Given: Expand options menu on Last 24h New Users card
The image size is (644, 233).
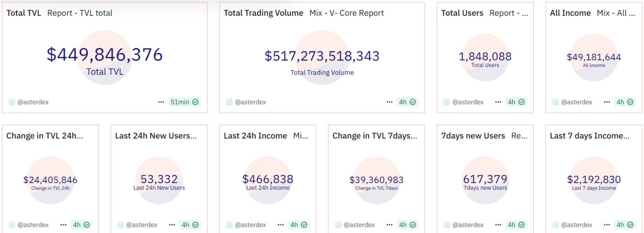Looking at the screenshot, I should click(x=172, y=225).
